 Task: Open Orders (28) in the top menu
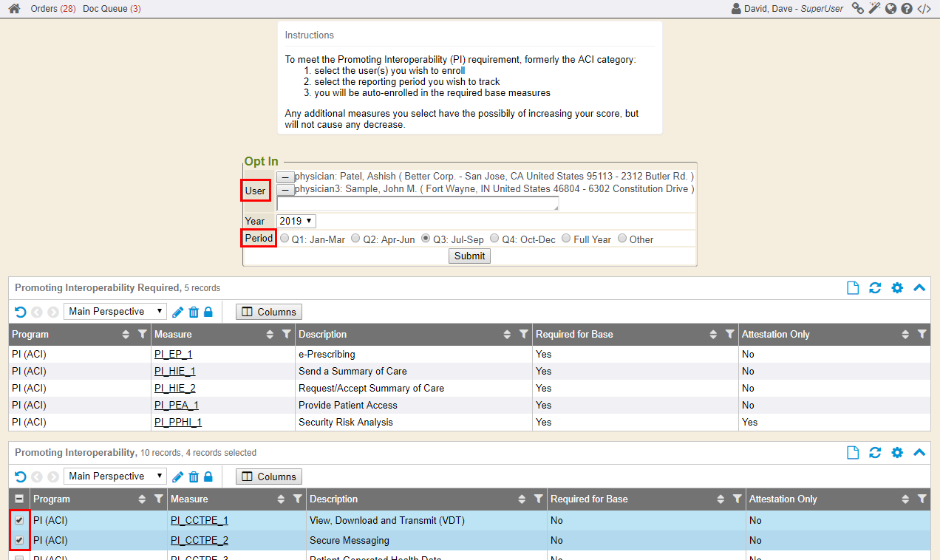pyautogui.click(x=52, y=9)
